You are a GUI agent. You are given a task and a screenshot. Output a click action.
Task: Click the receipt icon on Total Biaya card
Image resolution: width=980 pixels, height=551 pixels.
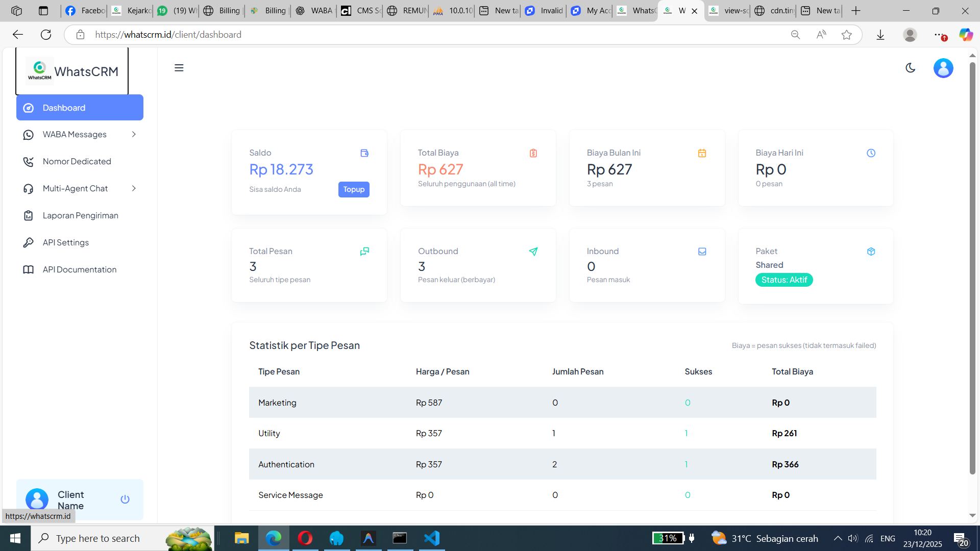(533, 153)
